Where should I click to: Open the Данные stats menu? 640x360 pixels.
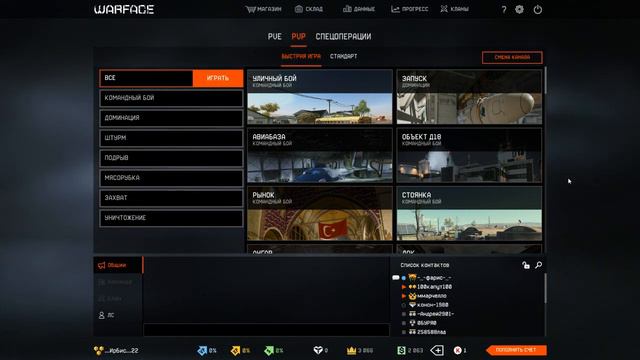pos(359,9)
